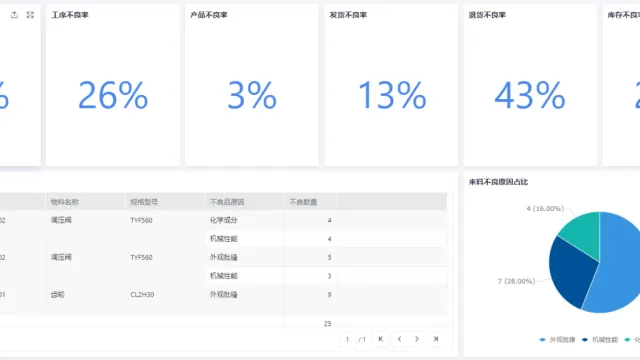Select the 43% value
640x360 pixels.
click(530, 96)
